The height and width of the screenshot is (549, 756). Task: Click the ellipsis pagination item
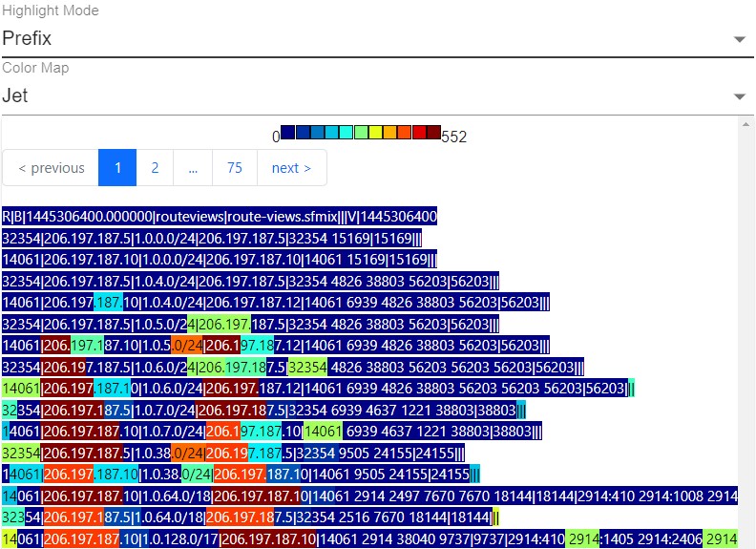[193, 168]
